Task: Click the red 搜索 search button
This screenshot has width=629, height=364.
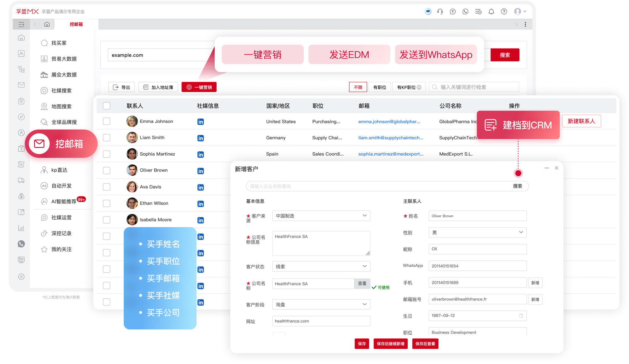Action: click(x=505, y=55)
